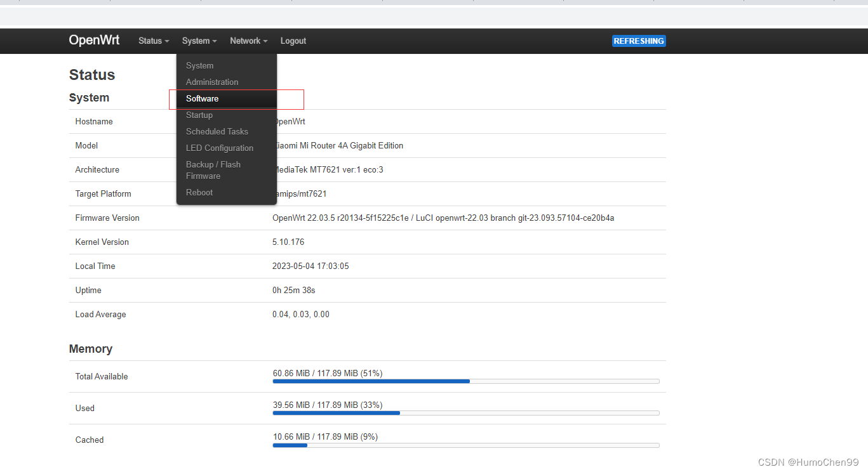868x472 pixels.
Task: Click the Used memory progress bar
Action: 466,413
